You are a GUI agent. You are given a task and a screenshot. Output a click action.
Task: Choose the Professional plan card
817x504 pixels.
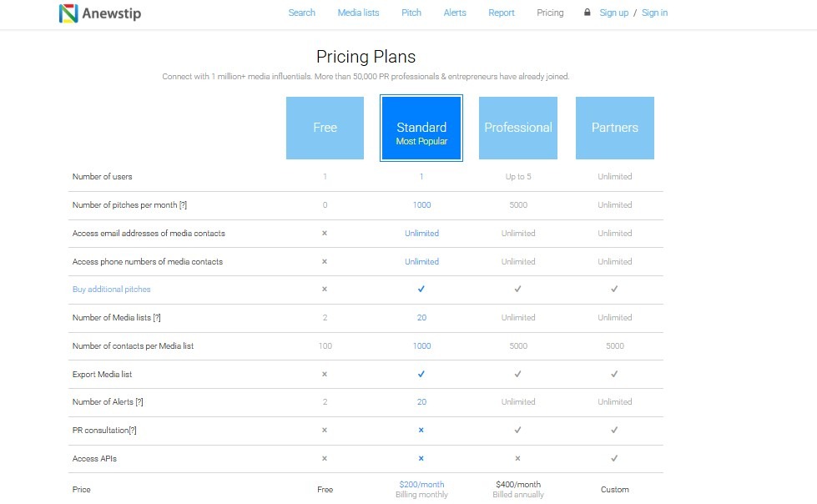point(518,128)
